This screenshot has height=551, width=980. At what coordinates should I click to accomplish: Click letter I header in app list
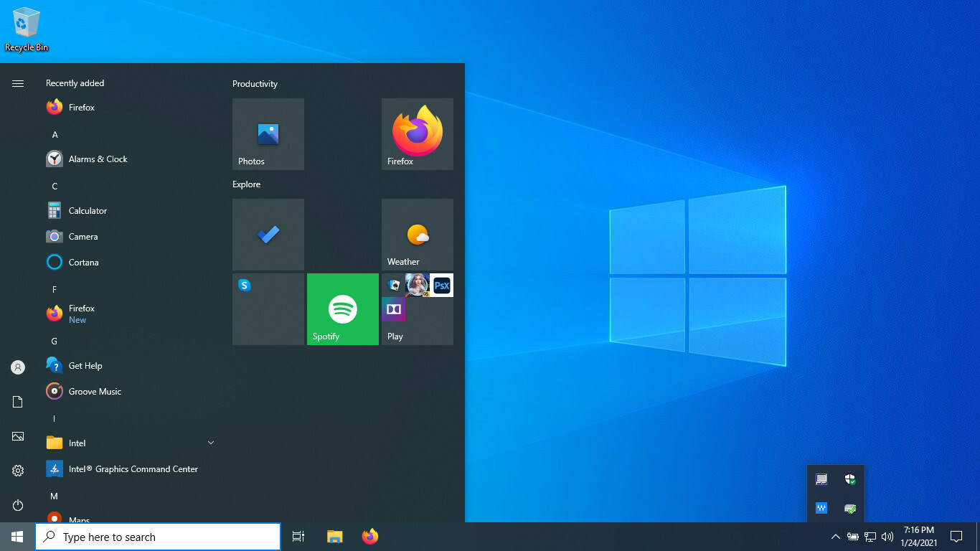click(55, 419)
